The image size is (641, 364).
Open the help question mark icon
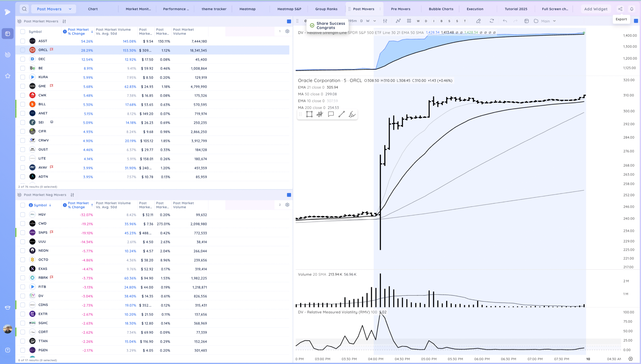[8, 350]
